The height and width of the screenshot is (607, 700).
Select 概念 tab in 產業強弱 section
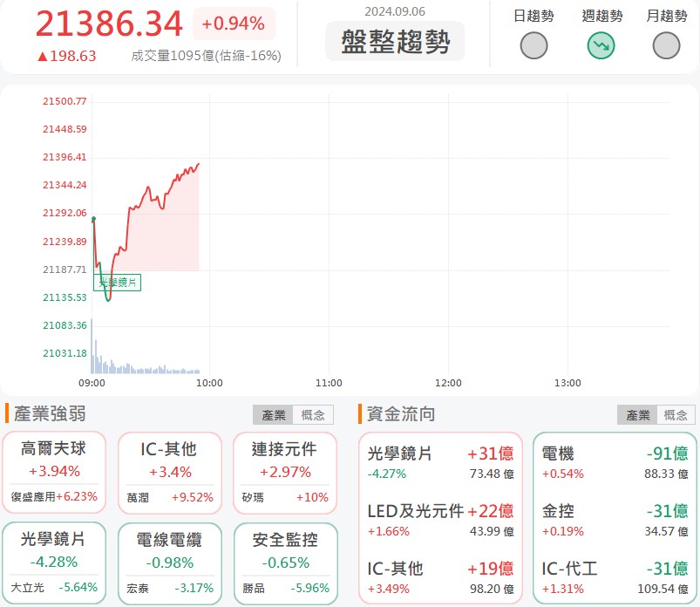point(313,415)
